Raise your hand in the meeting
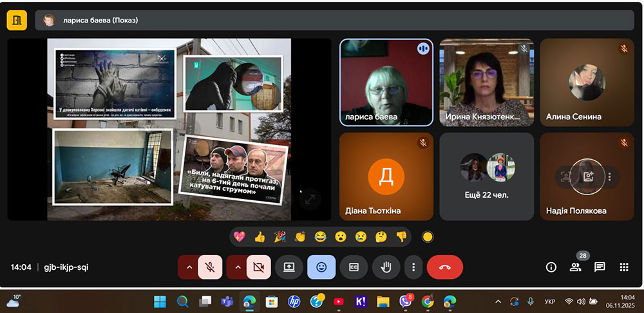Image resolution: width=644 pixels, height=313 pixels. pos(386,267)
